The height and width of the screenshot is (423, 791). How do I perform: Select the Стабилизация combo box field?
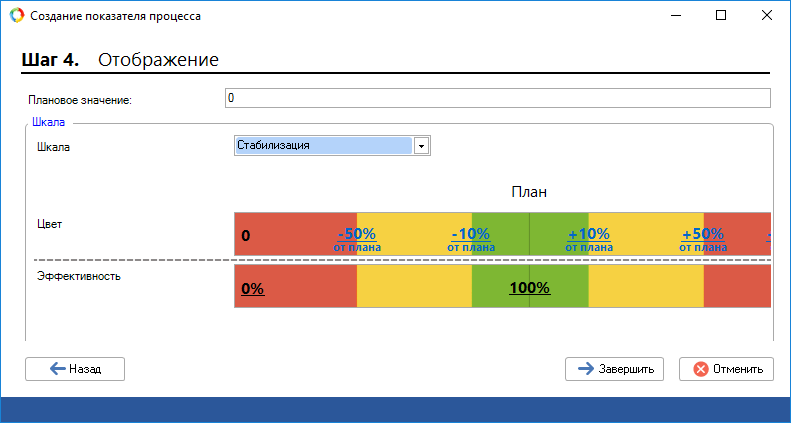click(323, 146)
